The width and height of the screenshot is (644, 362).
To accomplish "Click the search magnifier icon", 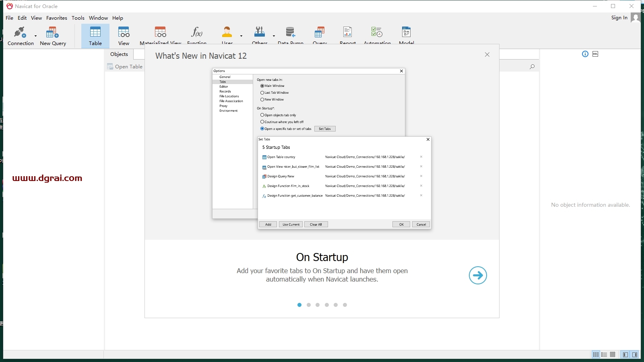I will pos(533,67).
